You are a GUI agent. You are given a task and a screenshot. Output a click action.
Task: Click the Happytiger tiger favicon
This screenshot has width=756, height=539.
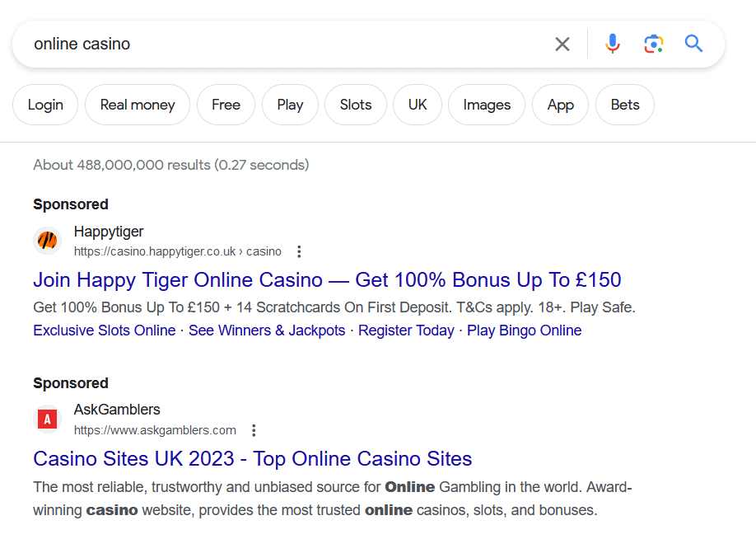point(48,241)
